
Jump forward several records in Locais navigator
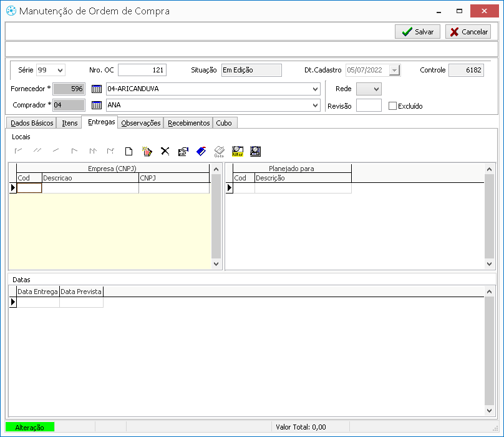93,151
